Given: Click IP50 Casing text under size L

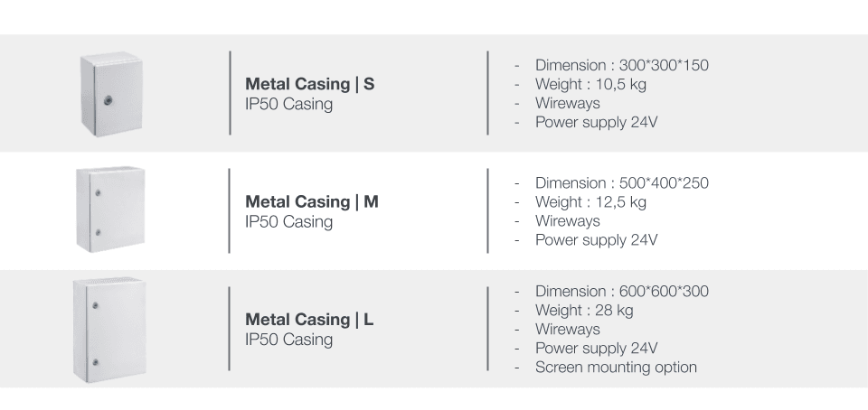Looking at the screenshot, I should coord(289,340).
